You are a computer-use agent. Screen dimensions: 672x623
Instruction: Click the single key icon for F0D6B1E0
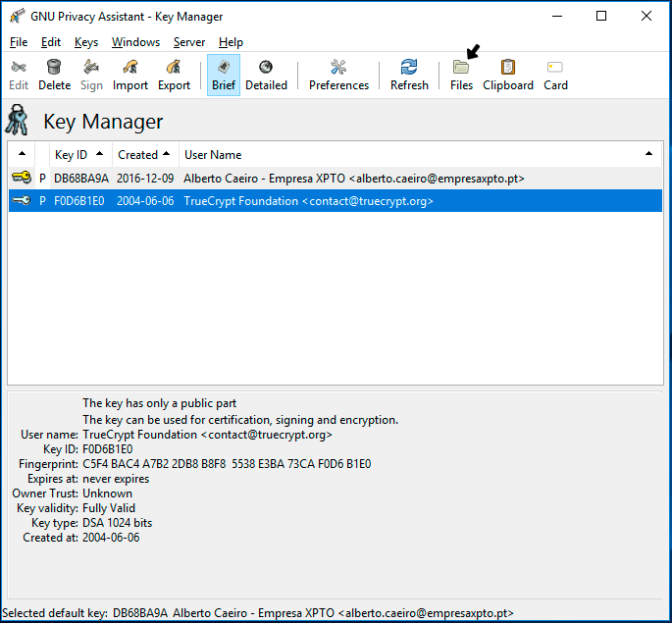coord(22,200)
